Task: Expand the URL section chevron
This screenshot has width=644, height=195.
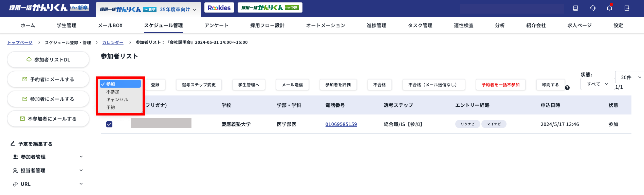Action: pyautogui.click(x=81, y=184)
